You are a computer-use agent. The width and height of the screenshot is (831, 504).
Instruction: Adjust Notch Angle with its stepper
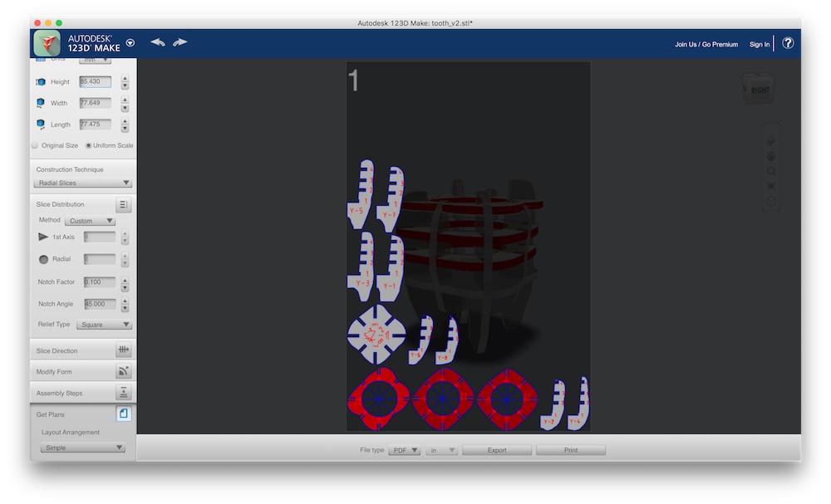coord(125,305)
